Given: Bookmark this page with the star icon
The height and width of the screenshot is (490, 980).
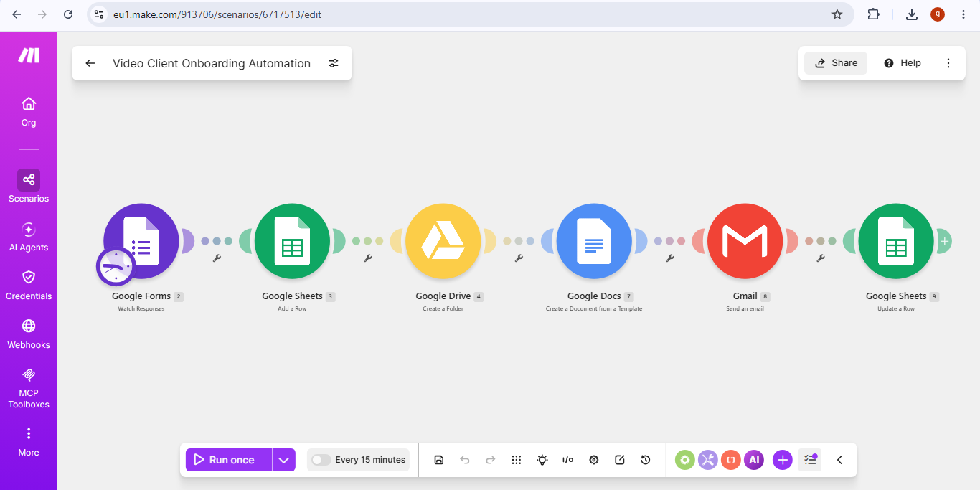Looking at the screenshot, I should point(837,14).
